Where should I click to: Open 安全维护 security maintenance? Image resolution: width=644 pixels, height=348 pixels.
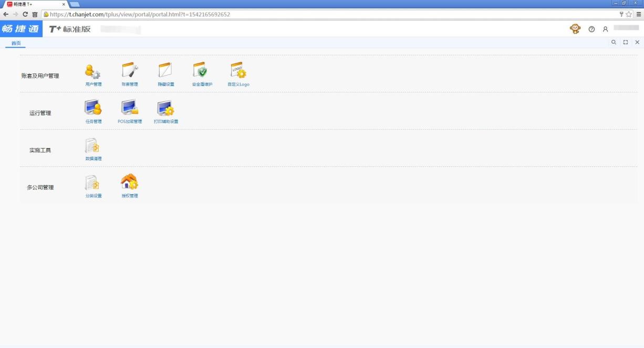202,75
